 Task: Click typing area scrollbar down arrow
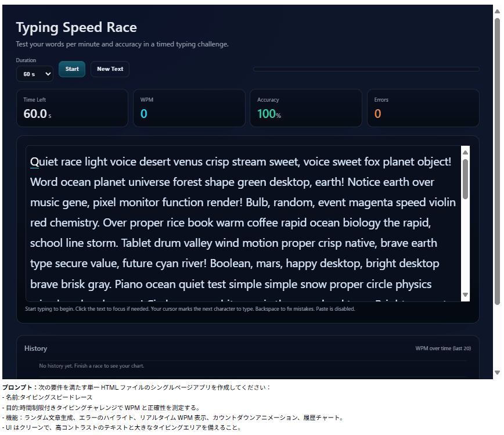(465, 295)
